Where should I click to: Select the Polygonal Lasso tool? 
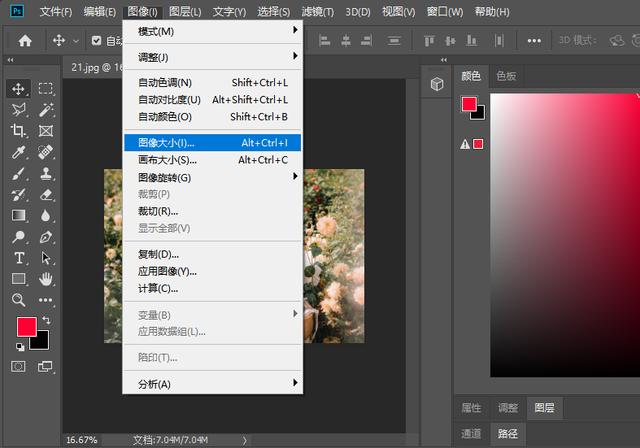[18, 110]
